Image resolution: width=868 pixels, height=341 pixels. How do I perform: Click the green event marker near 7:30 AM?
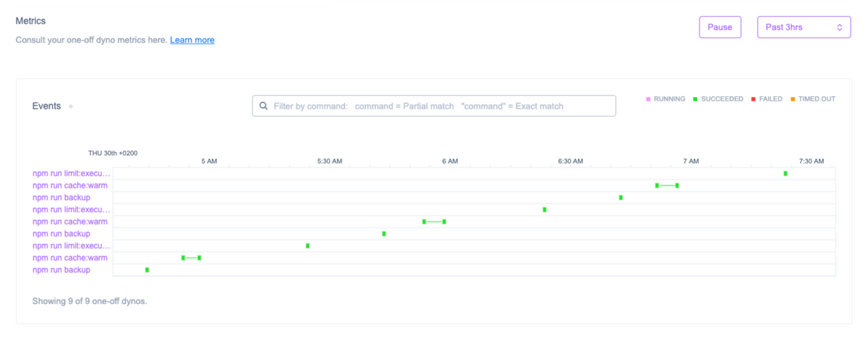click(785, 174)
